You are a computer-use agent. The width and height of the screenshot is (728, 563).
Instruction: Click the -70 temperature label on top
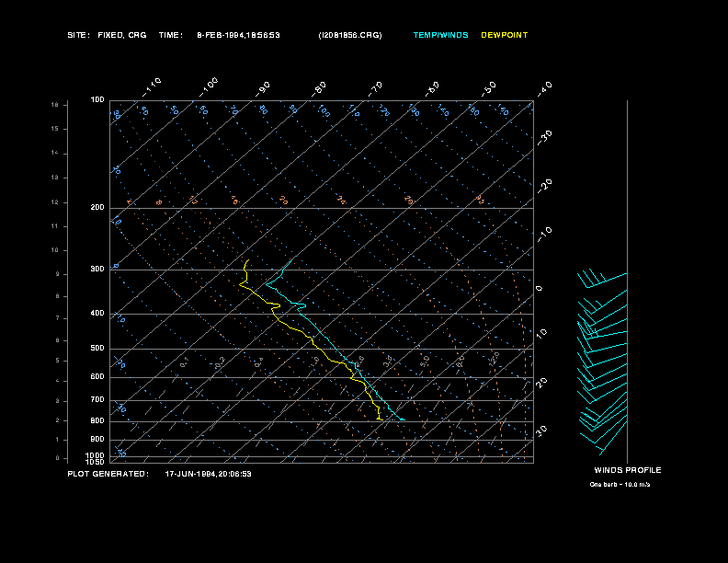click(375, 89)
